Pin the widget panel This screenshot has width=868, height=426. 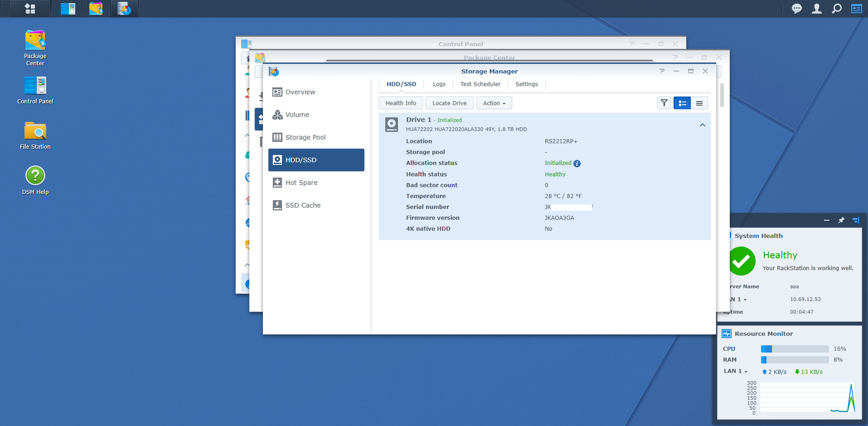[841, 220]
